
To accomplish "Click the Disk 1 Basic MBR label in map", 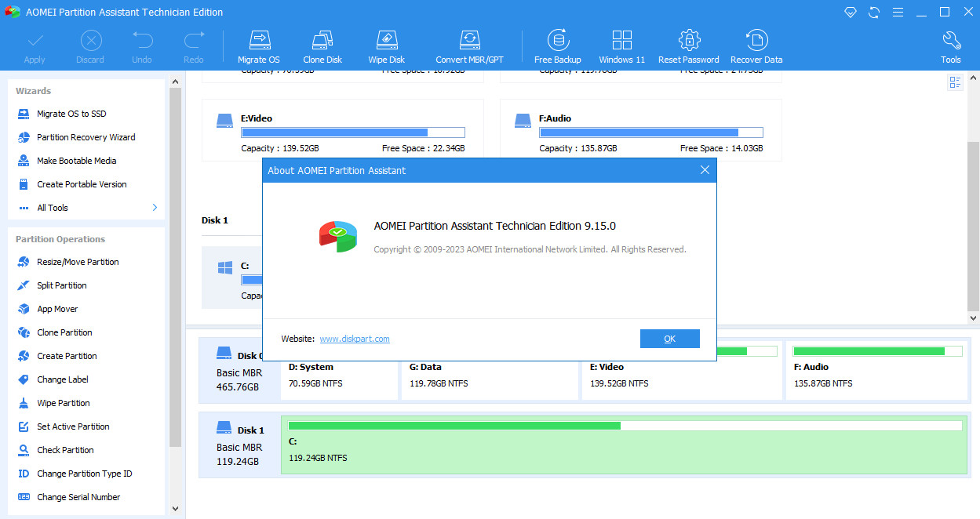I will [239, 445].
